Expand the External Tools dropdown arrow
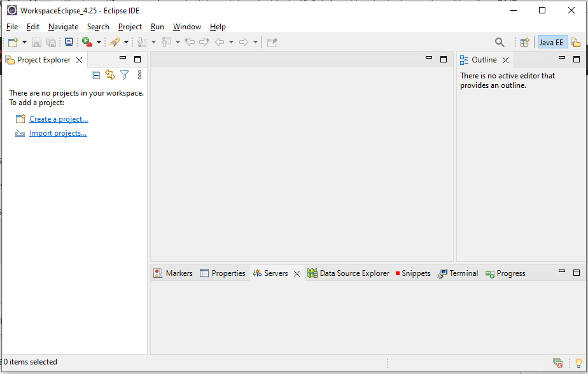Screen dimensions: 588x374 coord(99,42)
